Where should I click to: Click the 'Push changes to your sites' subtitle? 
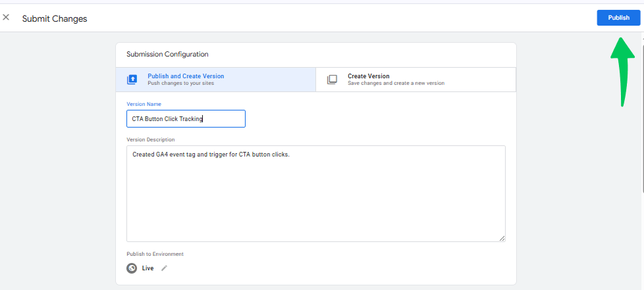[x=180, y=84]
